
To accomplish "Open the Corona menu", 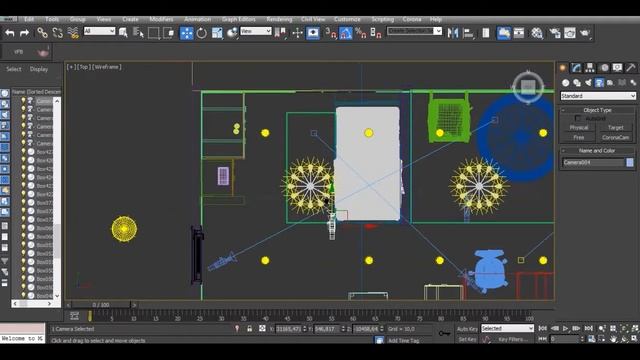I will [x=412, y=19].
